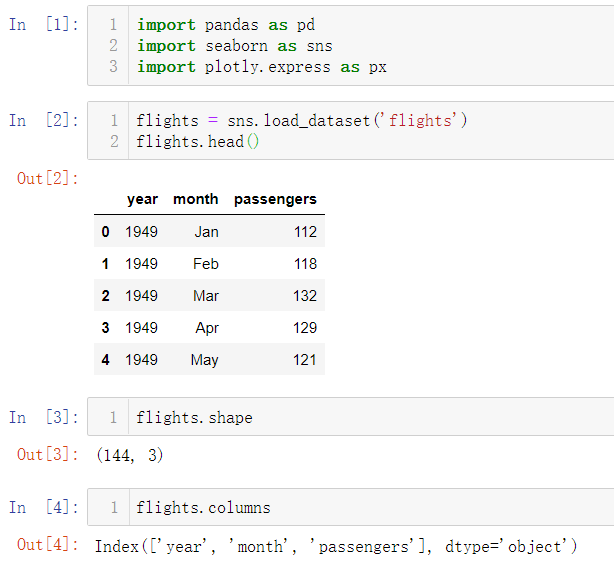Image resolution: width=614 pixels, height=564 pixels.
Task: Click the 'import pandas as pd' line
Action: pos(226,25)
